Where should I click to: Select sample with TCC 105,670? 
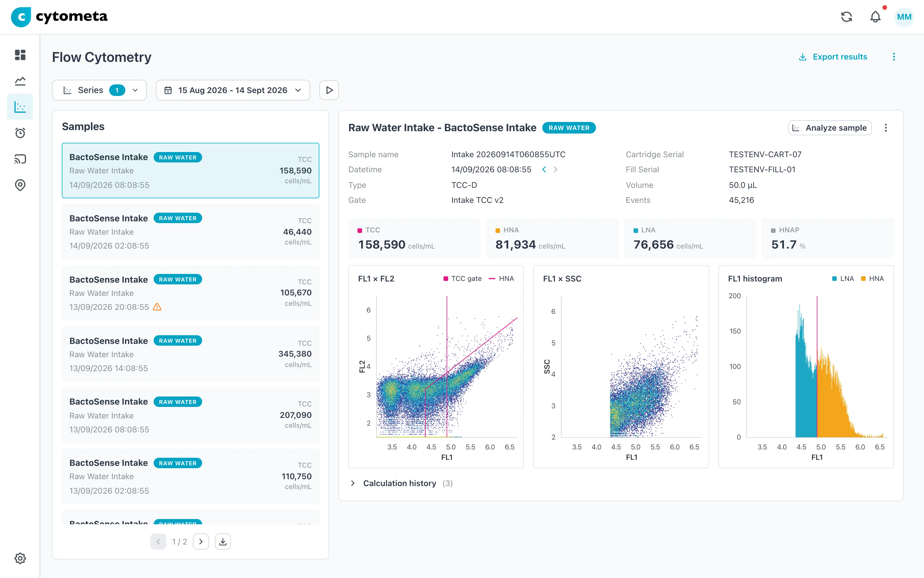[x=191, y=293]
